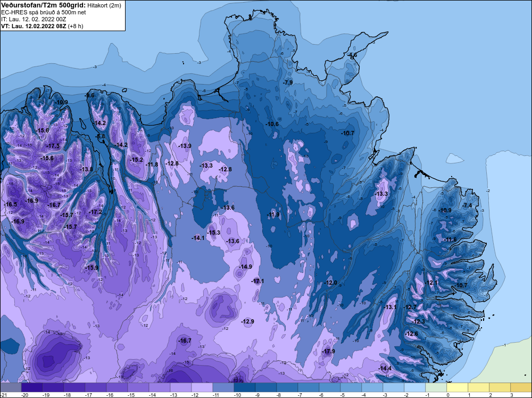
Task: Click the -15.9 temperature value
Action: pos(92,268)
